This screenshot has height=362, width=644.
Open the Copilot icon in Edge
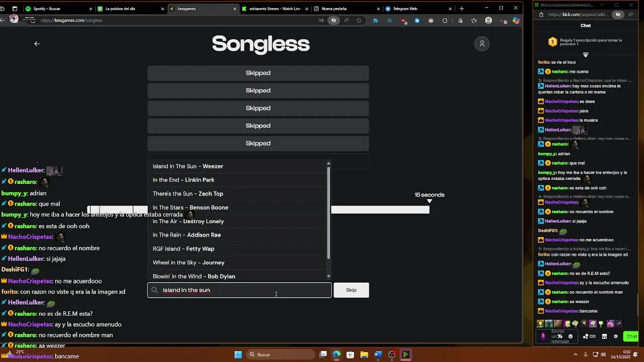516,21
